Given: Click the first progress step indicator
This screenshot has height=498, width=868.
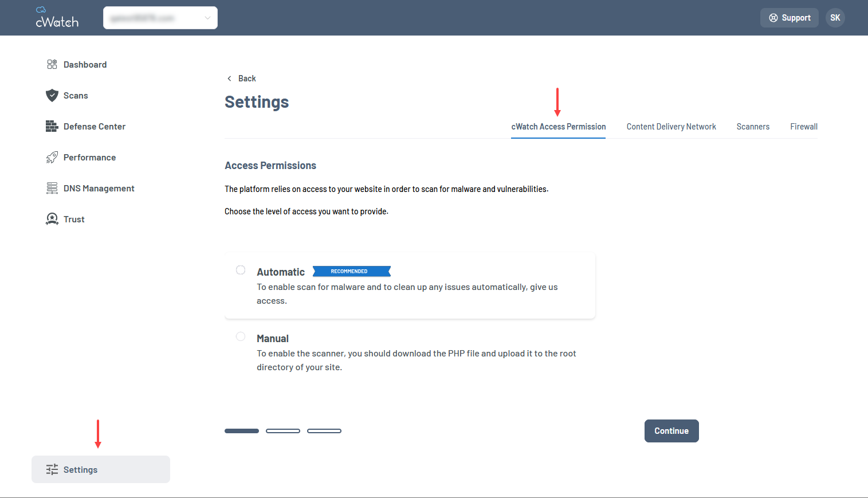Looking at the screenshot, I should tap(242, 431).
